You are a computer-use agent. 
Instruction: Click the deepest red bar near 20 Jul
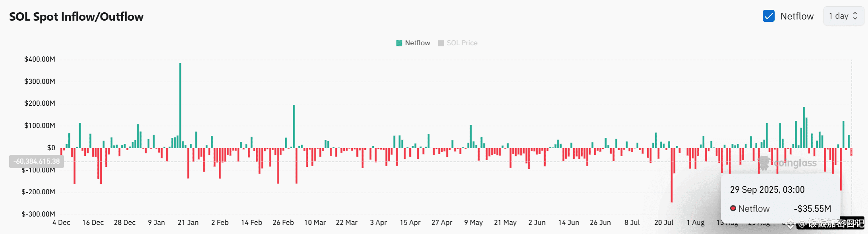click(672, 175)
